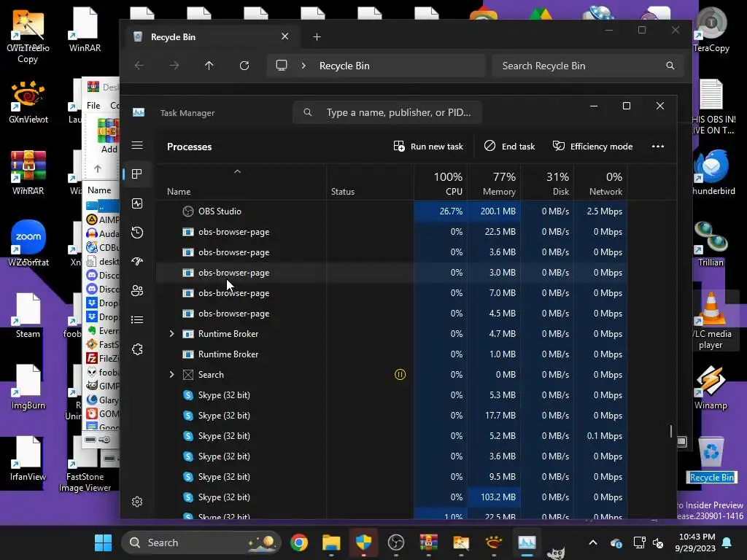Open Users icon in Task Manager sidebar
The width and height of the screenshot is (747, 560).
click(137, 290)
